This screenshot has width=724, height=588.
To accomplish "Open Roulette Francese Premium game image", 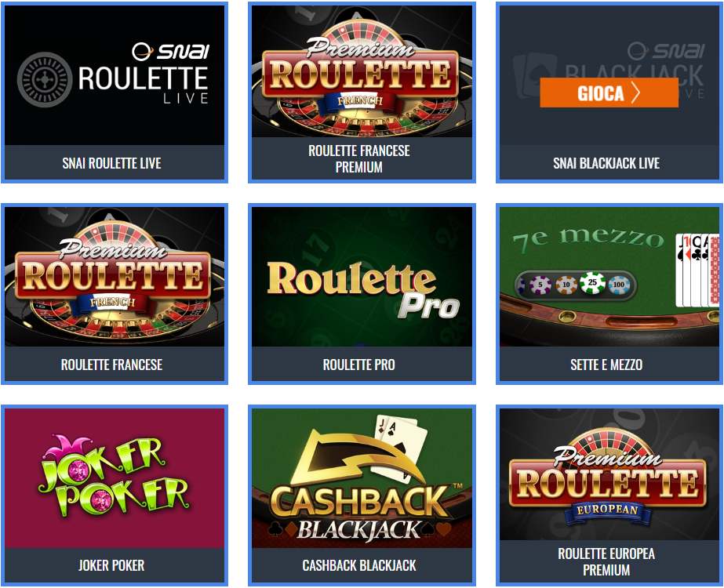I will [x=362, y=71].
